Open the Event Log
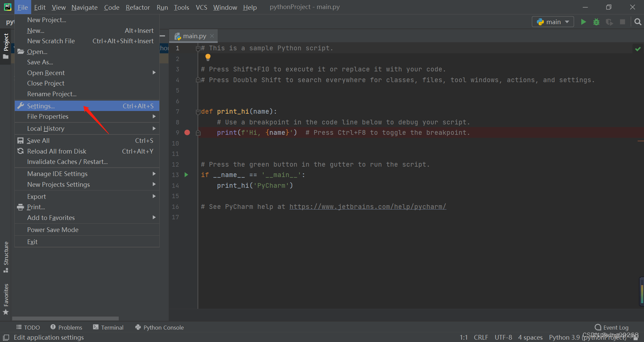 611,327
